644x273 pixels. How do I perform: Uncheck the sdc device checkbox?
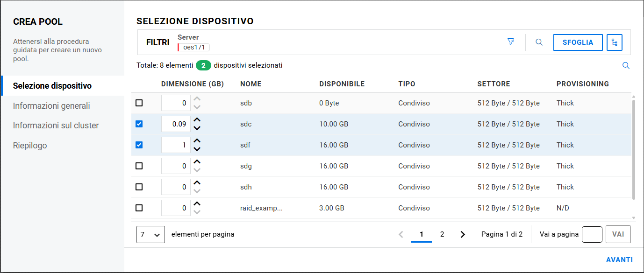(x=139, y=124)
